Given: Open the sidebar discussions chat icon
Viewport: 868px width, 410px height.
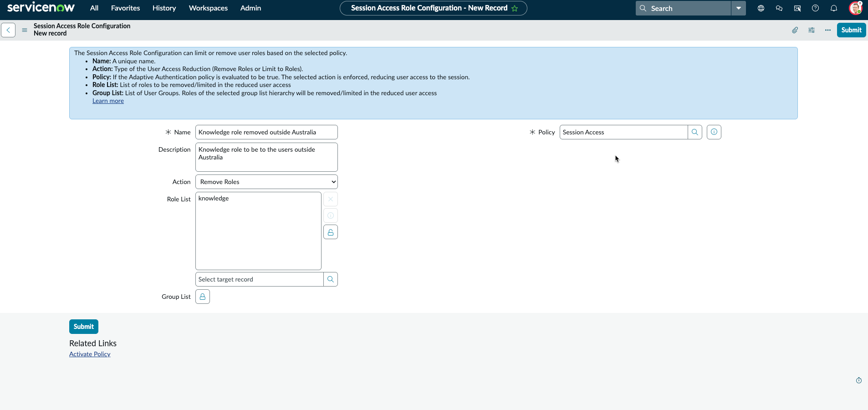Looking at the screenshot, I should [x=779, y=8].
